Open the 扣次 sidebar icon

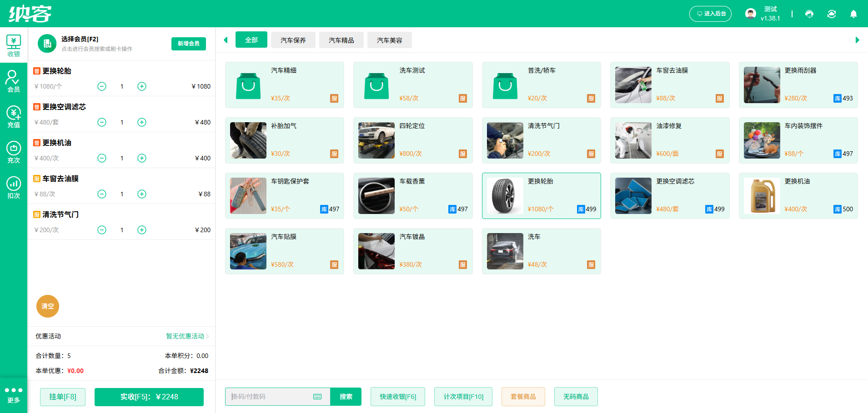coord(14,188)
